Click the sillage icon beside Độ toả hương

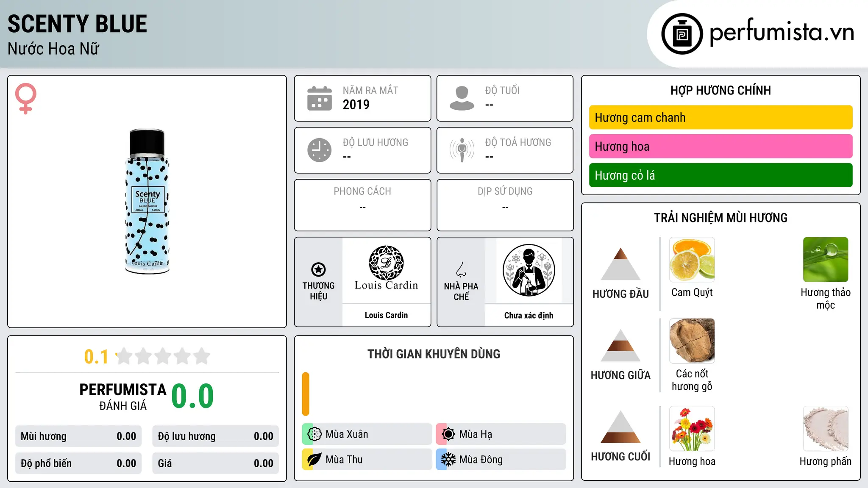pos(462,150)
